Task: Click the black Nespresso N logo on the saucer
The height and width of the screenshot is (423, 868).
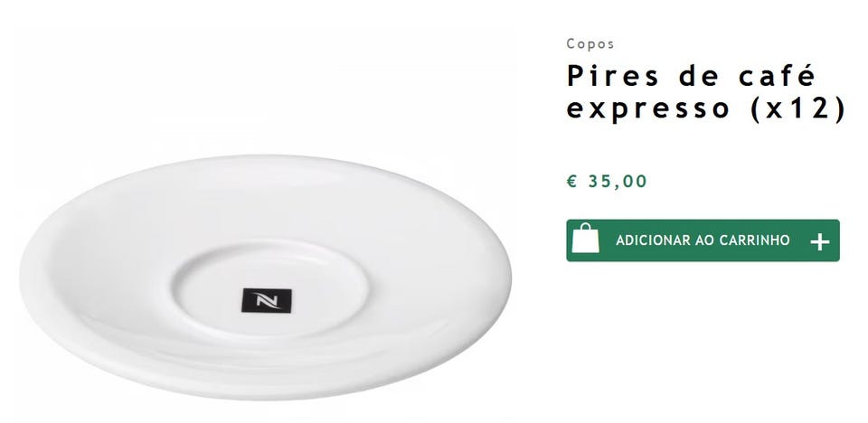Action: click(266, 300)
